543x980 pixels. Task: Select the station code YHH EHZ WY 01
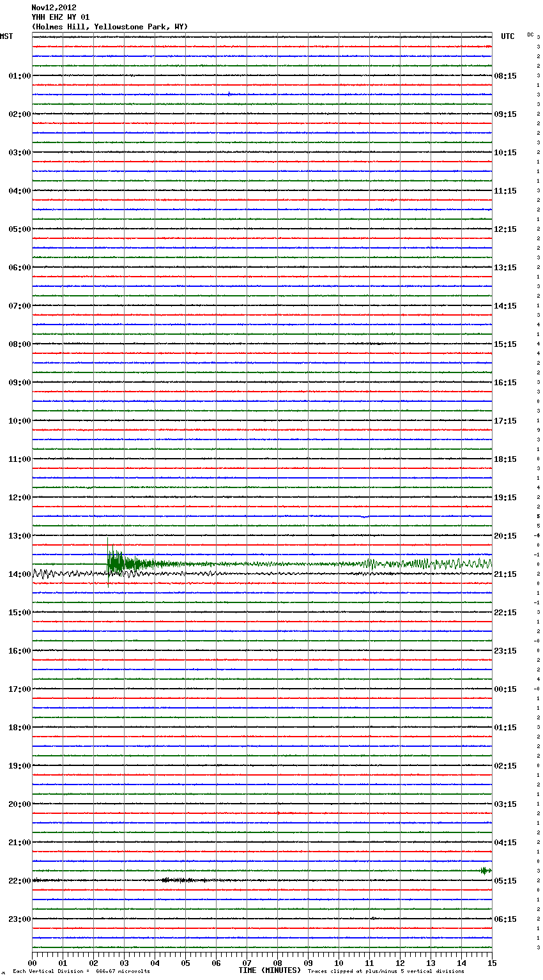pyautogui.click(x=61, y=17)
